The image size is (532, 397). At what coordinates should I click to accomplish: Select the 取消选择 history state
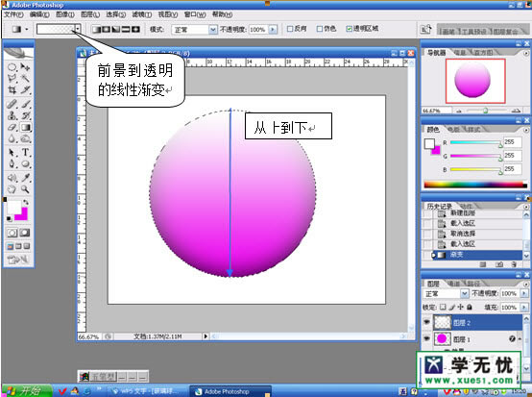pyautogui.click(x=473, y=234)
